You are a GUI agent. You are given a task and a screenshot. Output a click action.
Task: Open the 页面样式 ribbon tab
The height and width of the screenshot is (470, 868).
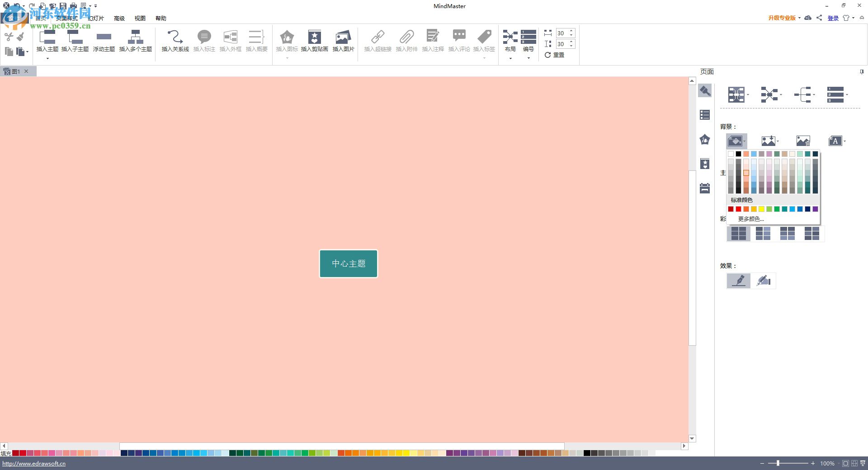pyautogui.click(x=67, y=19)
